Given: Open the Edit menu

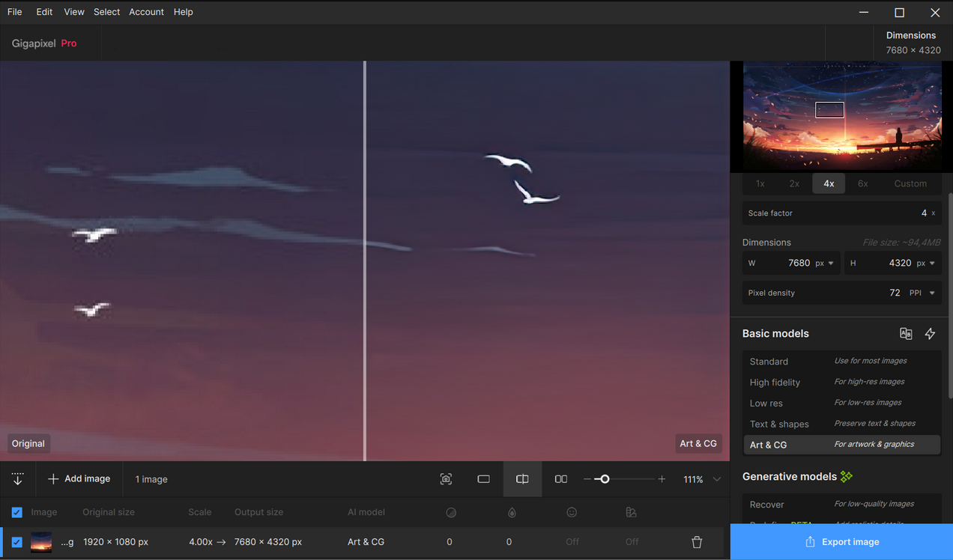Looking at the screenshot, I should pyautogui.click(x=44, y=12).
